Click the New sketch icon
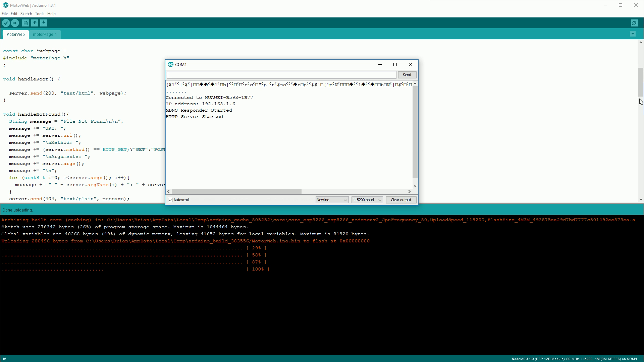The image size is (644, 362). [x=25, y=23]
